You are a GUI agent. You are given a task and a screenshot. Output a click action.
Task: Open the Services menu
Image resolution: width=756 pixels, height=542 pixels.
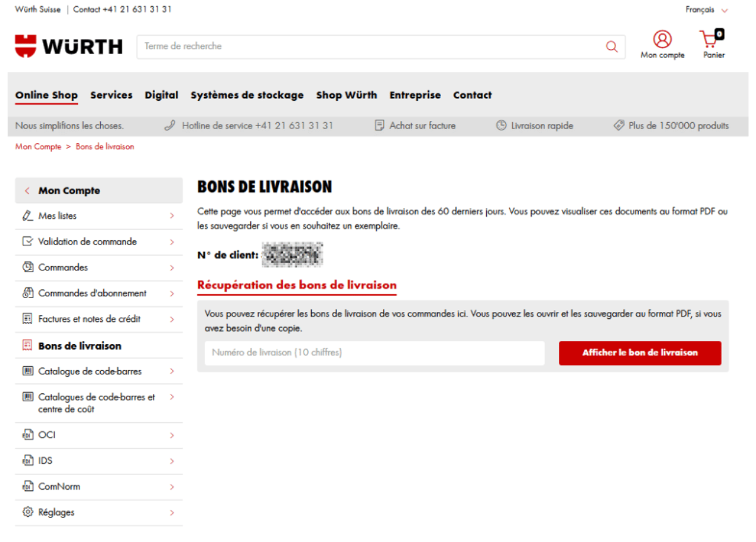112,95
